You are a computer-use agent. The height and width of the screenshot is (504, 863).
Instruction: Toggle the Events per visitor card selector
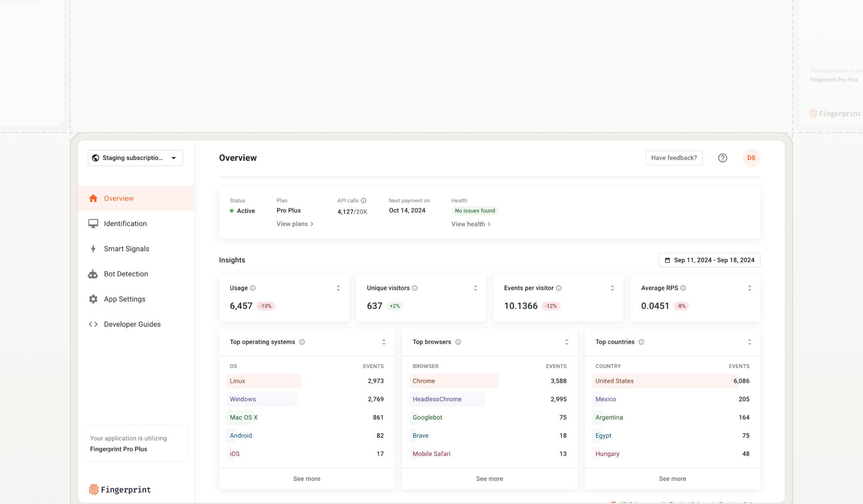(612, 288)
